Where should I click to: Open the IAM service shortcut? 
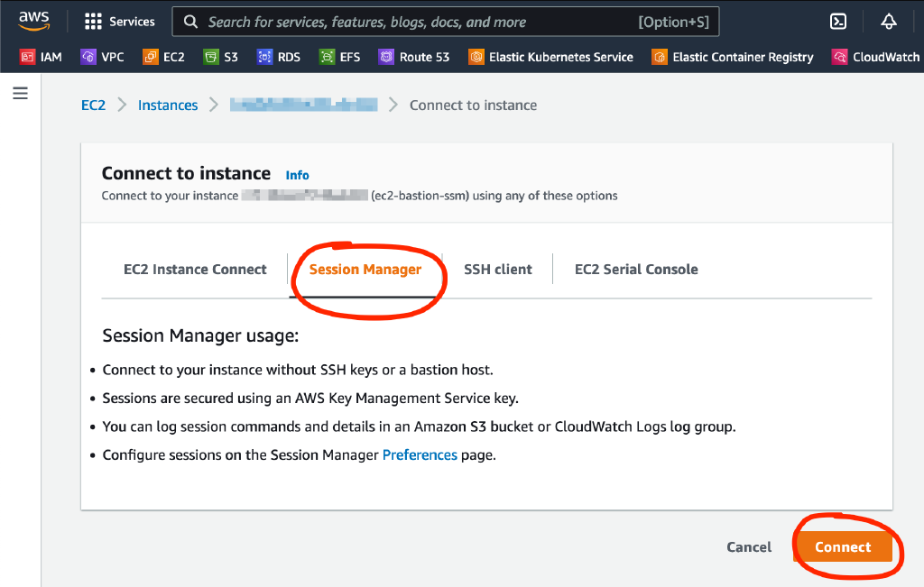coord(41,56)
